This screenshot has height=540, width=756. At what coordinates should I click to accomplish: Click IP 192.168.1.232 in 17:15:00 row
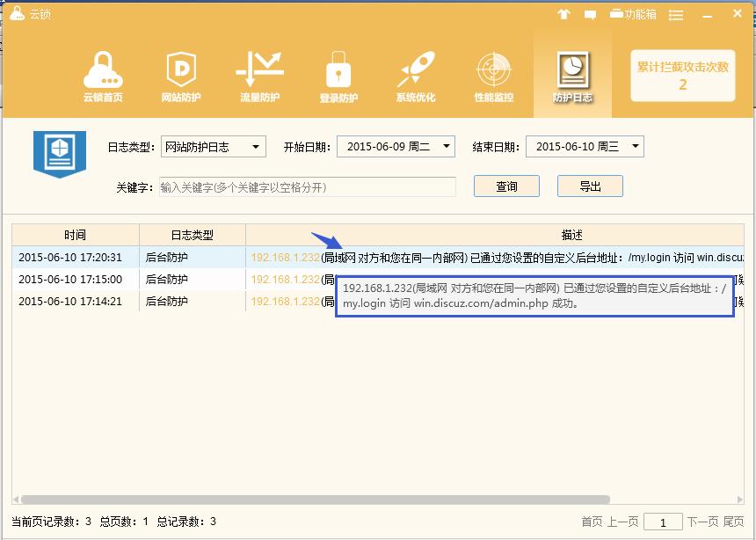pos(286,280)
